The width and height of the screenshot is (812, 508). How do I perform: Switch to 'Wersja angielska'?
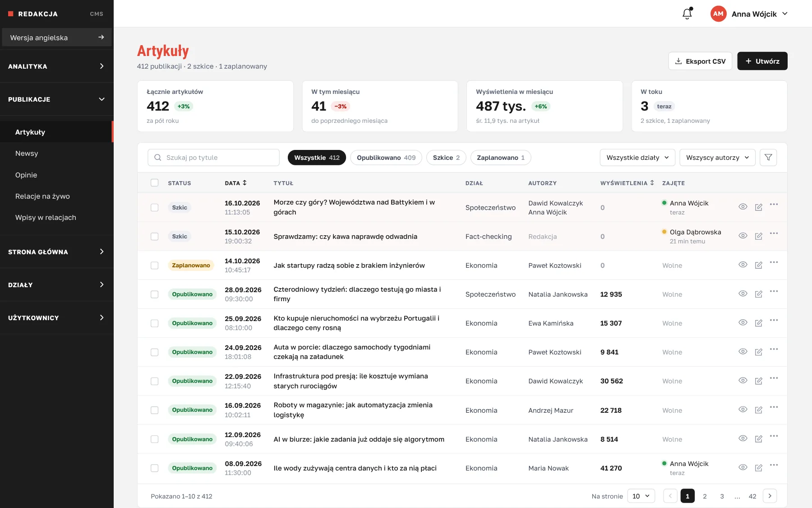point(57,37)
